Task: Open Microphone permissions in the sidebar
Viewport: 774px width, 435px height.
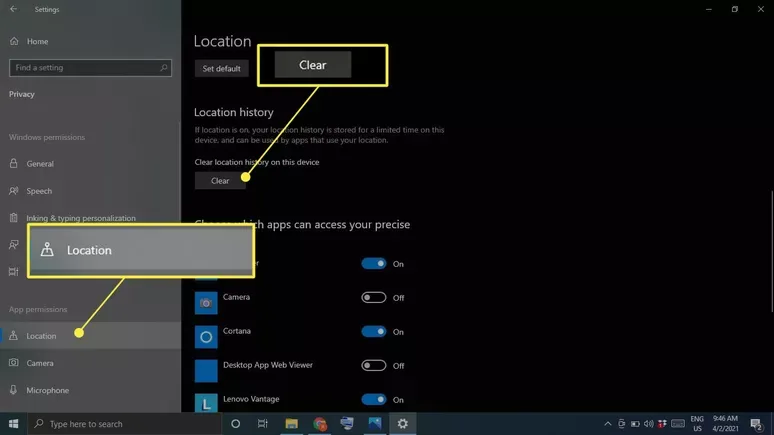Action: (47, 390)
